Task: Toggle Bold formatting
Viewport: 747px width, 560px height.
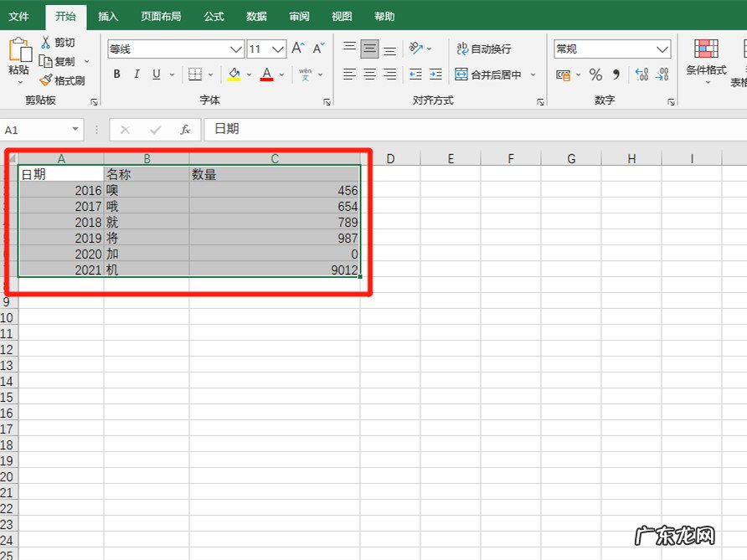Action: click(x=116, y=74)
